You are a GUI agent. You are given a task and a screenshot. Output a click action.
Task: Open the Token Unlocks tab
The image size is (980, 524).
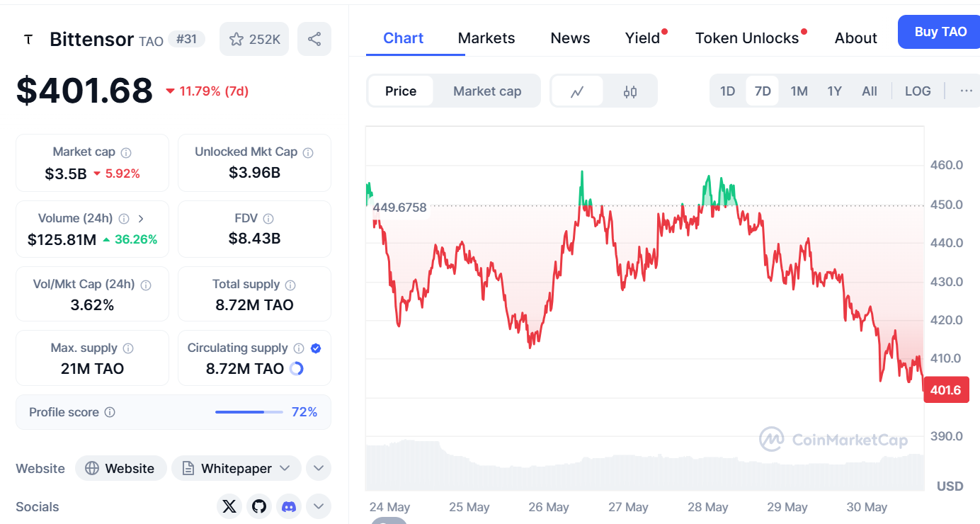click(747, 38)
